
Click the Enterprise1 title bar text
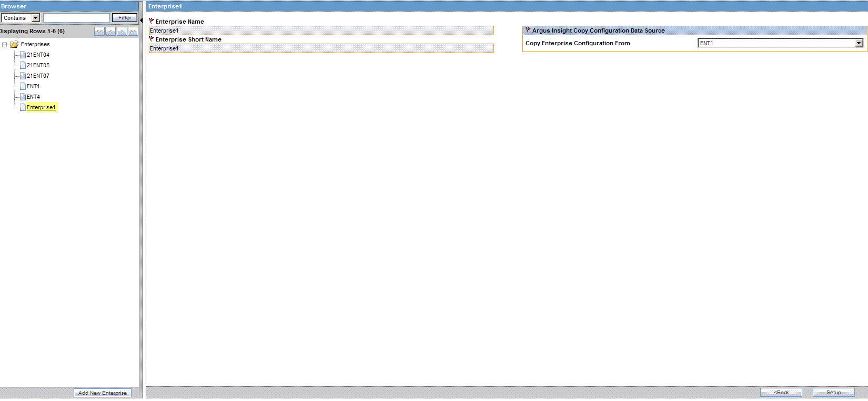(165, 6)
